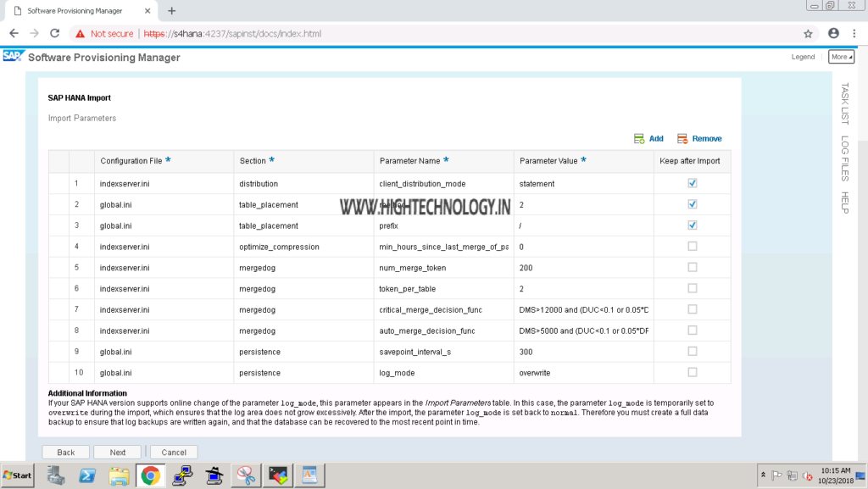The width and height of the screenshot is (868, 489).
Task: Click the Parameter Name column header
Action: click(443, 161)
